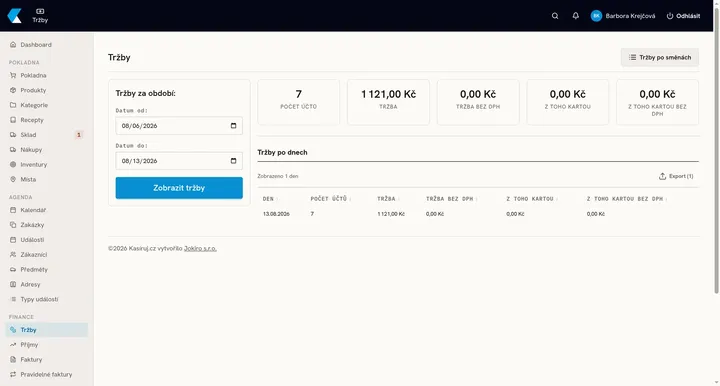This screenshot has width=720, height=386.
Task: Sort by Z toho kartou column
Action: 532,199
